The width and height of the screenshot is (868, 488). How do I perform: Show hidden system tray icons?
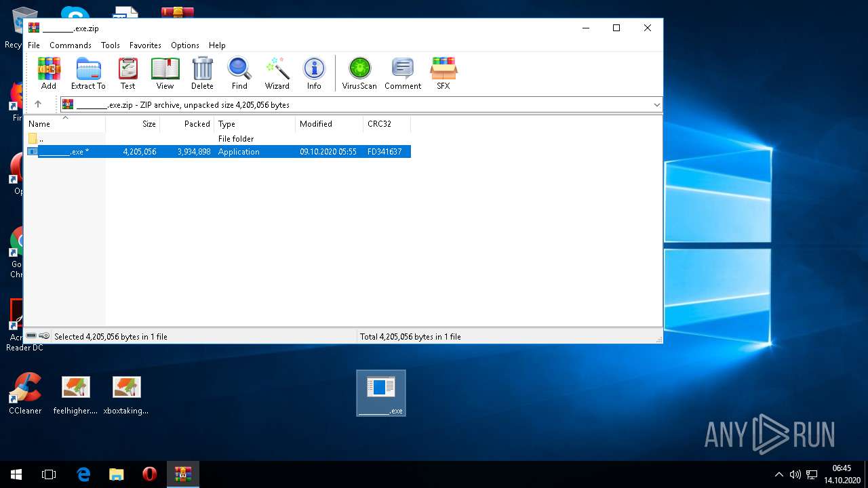(778, 474)
